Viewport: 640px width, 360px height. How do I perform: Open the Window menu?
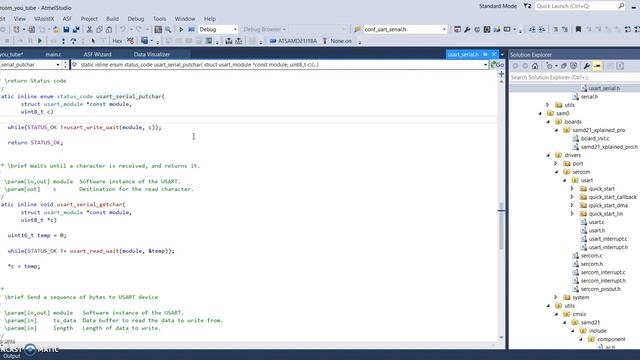tap(184, 19)
